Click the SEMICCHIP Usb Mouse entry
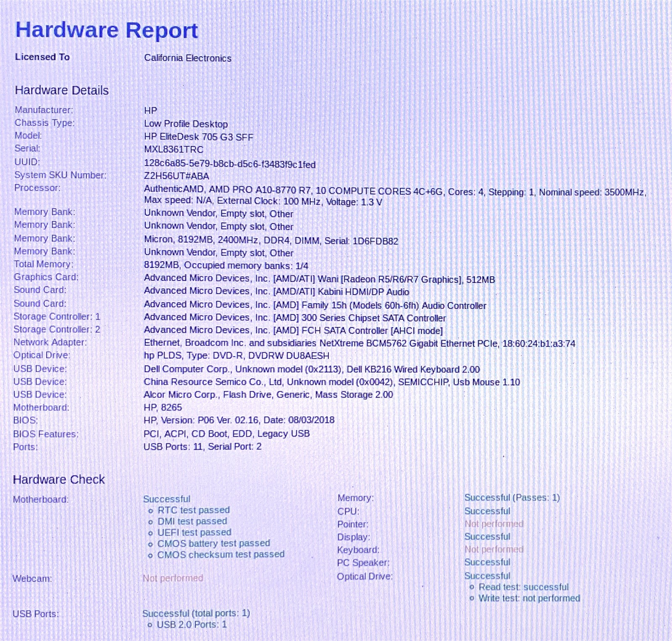The image size is (672, 641). tap(332, 382)
